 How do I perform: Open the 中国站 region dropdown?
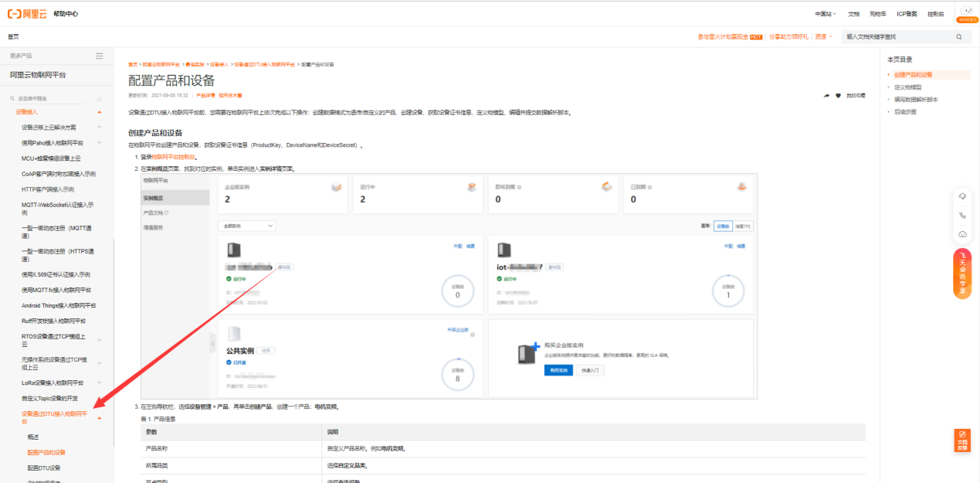coord(826,14)
